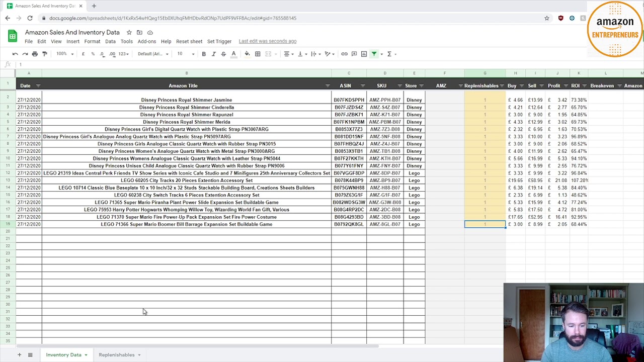Image resolution: width=644 pixels, height=362 pixels.
Task: Insert a link
Action: (344, 54)
